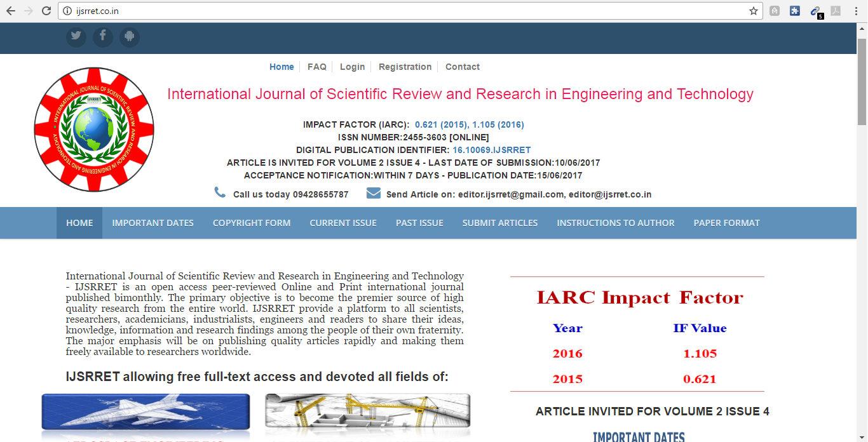
Task: Open the Facebook social icon
Action: [x=103, y=37]
